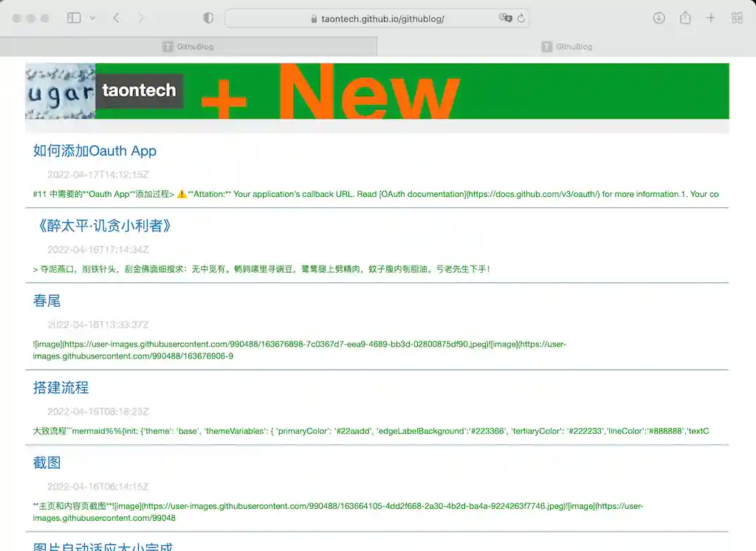Click the poem excerpt starting 夺泥燕口
Image resolution: width=756 pixels, height=551 pixels.
click(x=261, y=269)
